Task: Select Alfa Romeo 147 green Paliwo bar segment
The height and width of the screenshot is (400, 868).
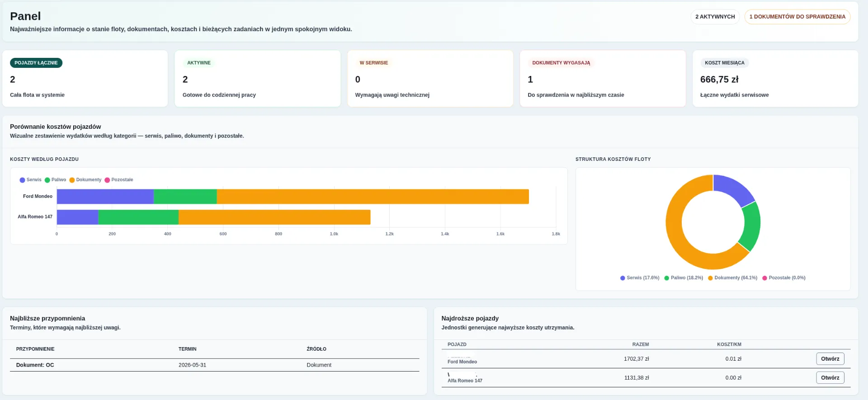Action: 138,217
